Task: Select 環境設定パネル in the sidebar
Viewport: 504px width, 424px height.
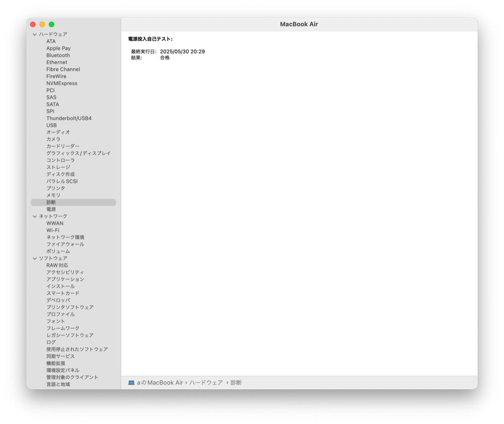Action: coord(63,370)
